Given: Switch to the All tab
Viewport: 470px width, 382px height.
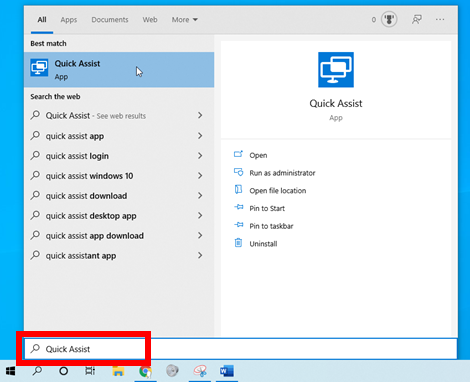Looking at the screenshot, I should (x=42, y=20).
